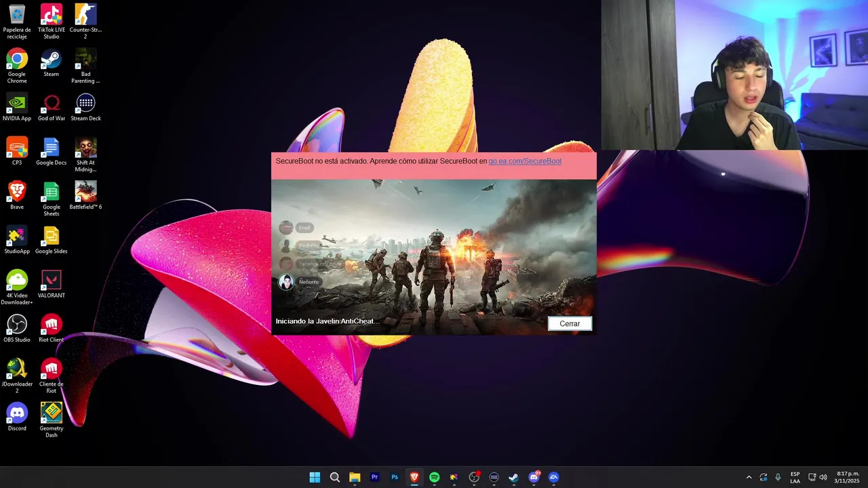868x488 pixels.
Task: Open TikTok LIVE Studio desktop shortcut
Action: click(52, 22)
